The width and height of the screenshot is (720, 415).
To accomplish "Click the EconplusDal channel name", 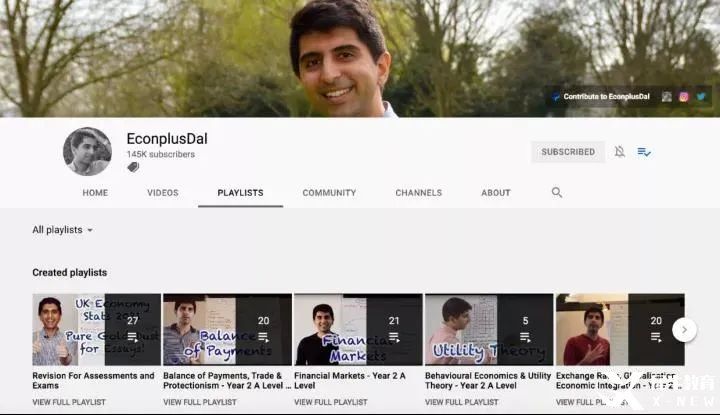I will [x=167, y=139].
